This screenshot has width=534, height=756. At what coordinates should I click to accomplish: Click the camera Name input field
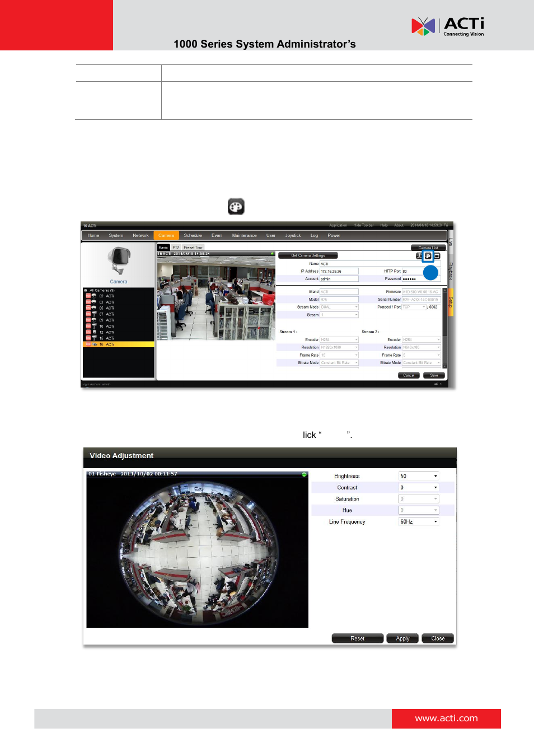tap(380, 264)
